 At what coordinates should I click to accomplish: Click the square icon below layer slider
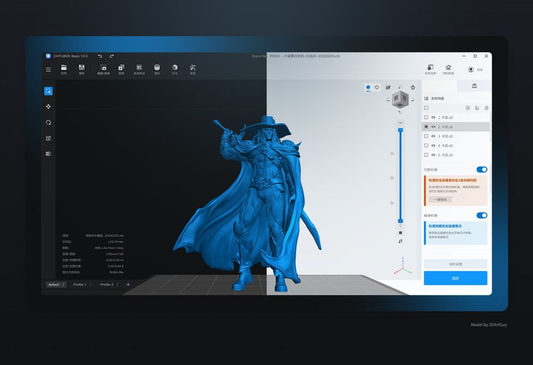pos(400,233)
